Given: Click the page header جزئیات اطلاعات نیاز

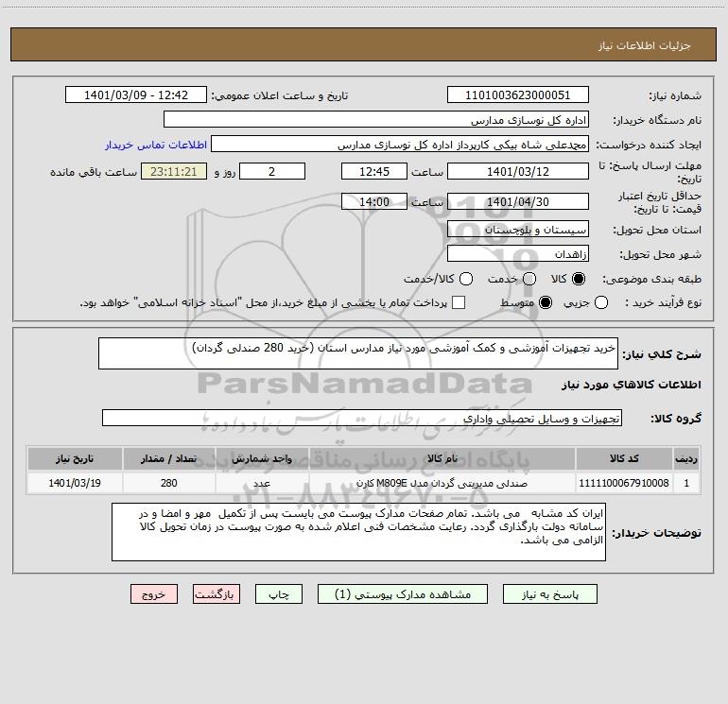Looking at the screenshot, I should [x=645, y=45].
